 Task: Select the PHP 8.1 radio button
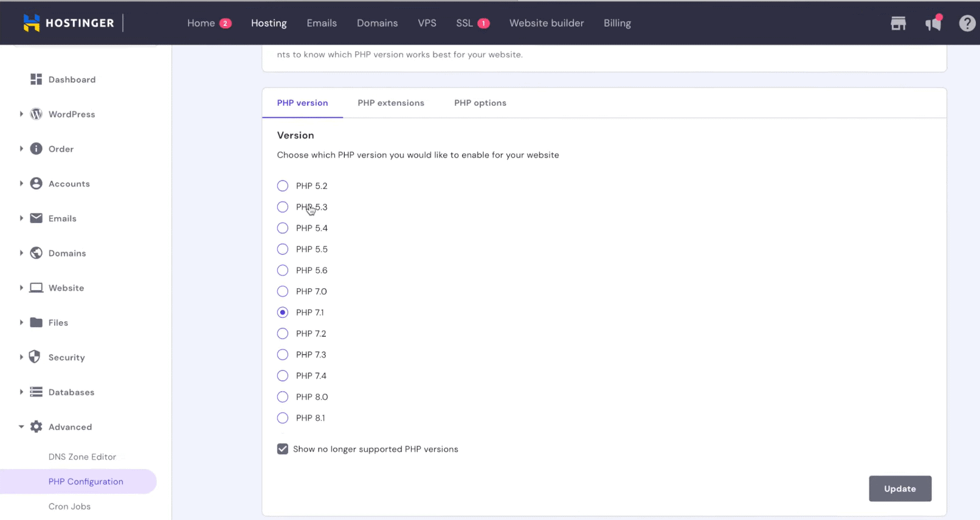click(x=283, y=418)
